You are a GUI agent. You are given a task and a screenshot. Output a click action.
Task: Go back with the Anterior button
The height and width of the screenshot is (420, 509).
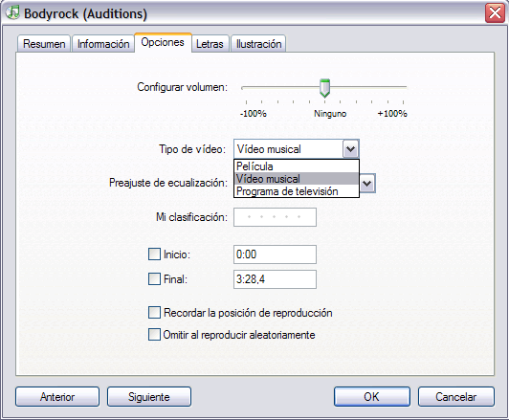pos(57,397)
